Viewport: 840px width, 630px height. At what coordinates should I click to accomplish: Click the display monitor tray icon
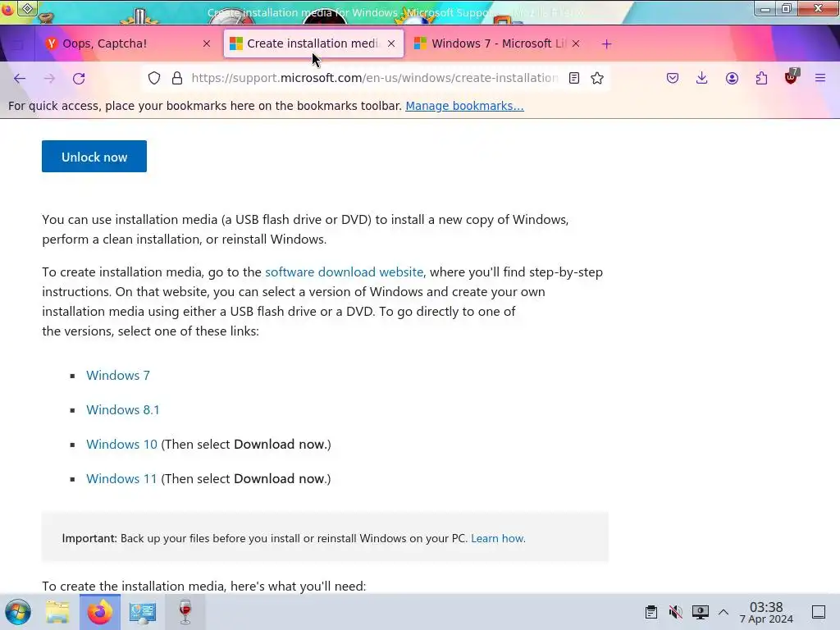pyautogui.click(x=701, y=612)
